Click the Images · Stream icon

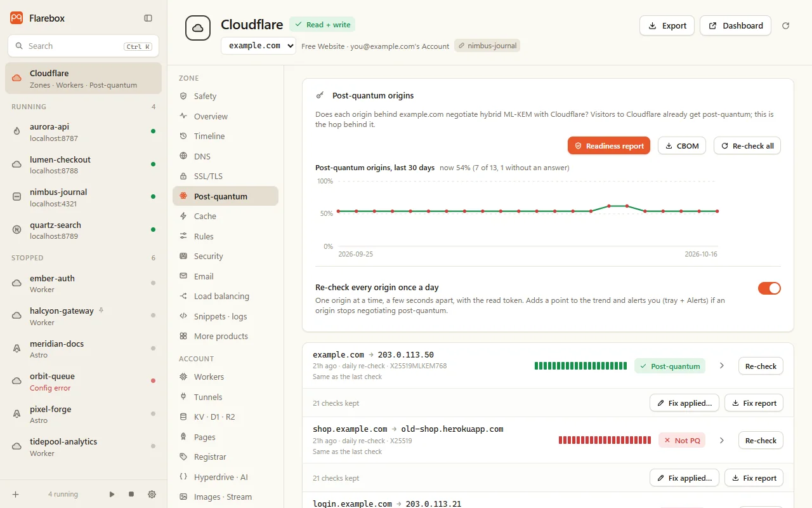[183, 497]
